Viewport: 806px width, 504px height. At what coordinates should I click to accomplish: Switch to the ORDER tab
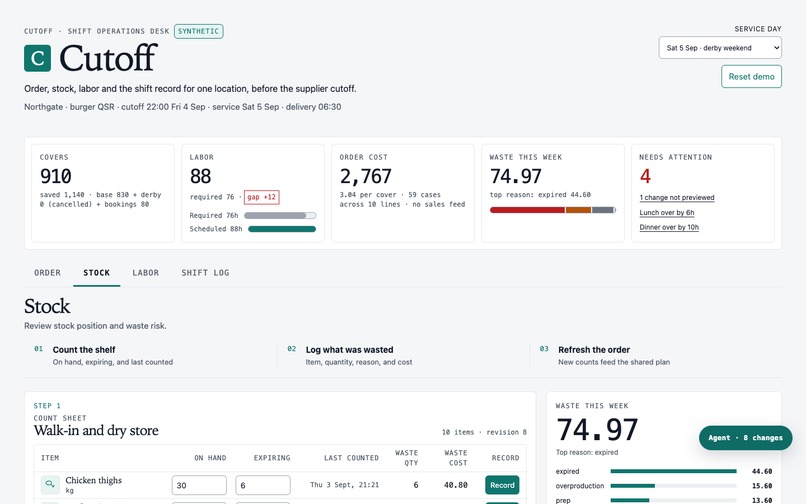click(x=47, y=273)
